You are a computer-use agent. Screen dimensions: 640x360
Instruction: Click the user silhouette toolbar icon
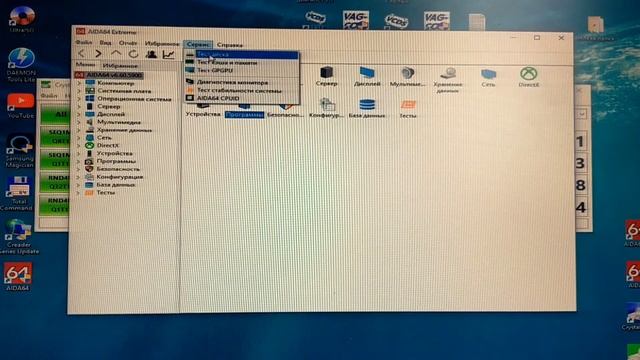(151, 54)
